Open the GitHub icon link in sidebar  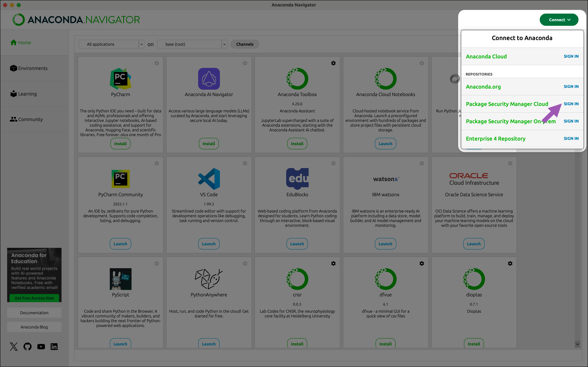[27, 346]
